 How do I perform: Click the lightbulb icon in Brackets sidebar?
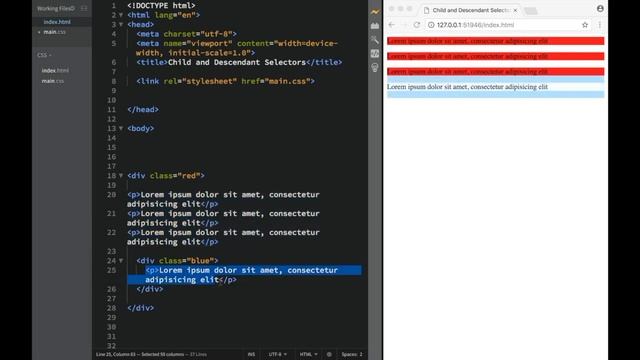(x=375, y=67)
